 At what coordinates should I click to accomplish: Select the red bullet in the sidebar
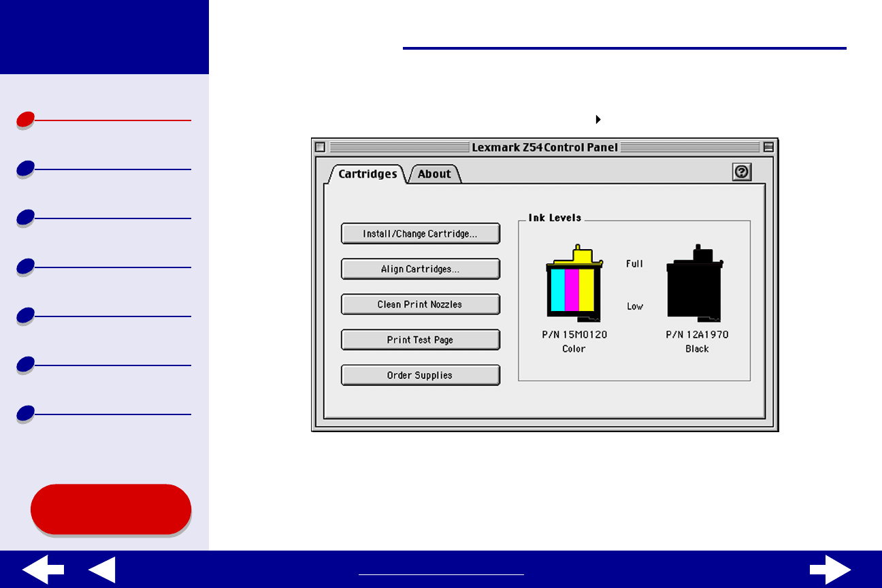(25, 120)
